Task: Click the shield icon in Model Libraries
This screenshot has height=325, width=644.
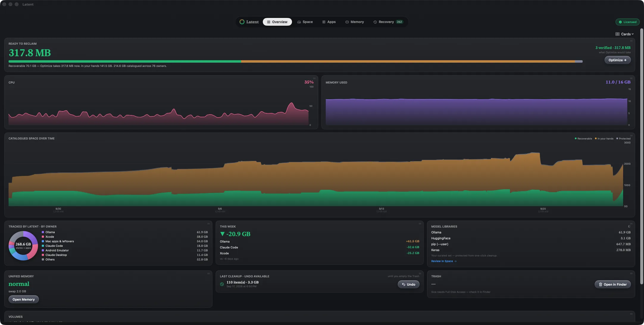Action: tap(629, 227)
